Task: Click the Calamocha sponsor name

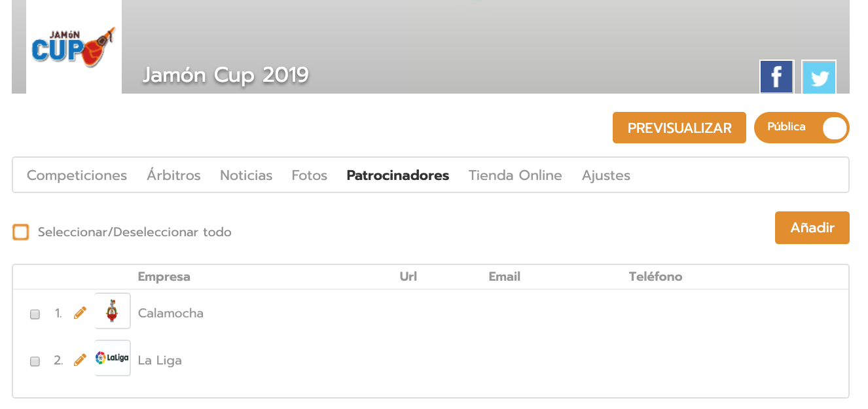Action: click(171, 313)
